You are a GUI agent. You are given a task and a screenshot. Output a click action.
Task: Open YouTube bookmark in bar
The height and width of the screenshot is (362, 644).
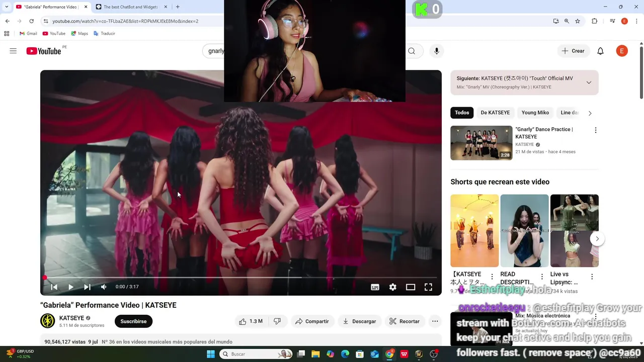[x=54, y=34]
